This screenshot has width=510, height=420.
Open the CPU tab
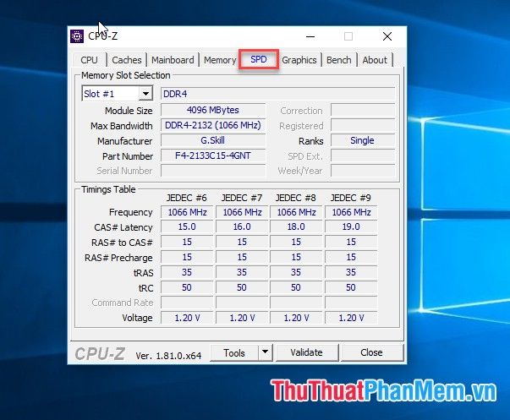[89, 60]
